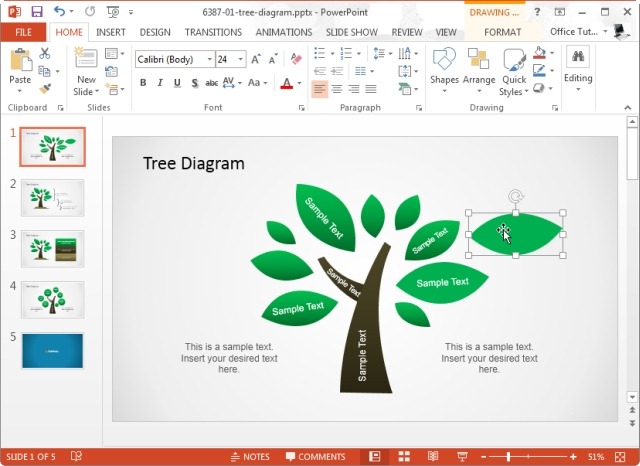Switch to Slide Sorter view

point(404,456)
